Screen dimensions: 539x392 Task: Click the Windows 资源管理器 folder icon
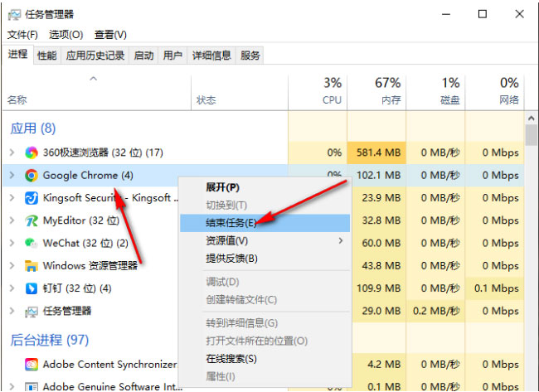point(32,266)
